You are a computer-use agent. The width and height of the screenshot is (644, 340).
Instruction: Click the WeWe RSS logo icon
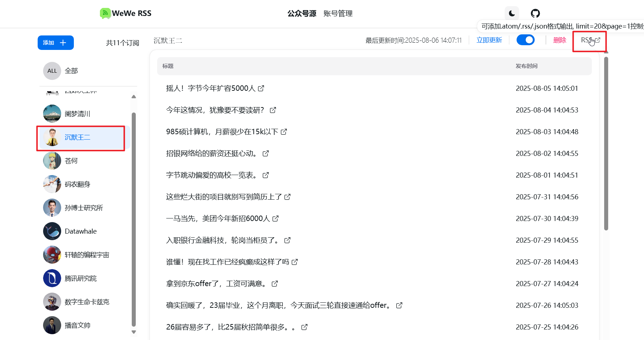tap(105, 13)
